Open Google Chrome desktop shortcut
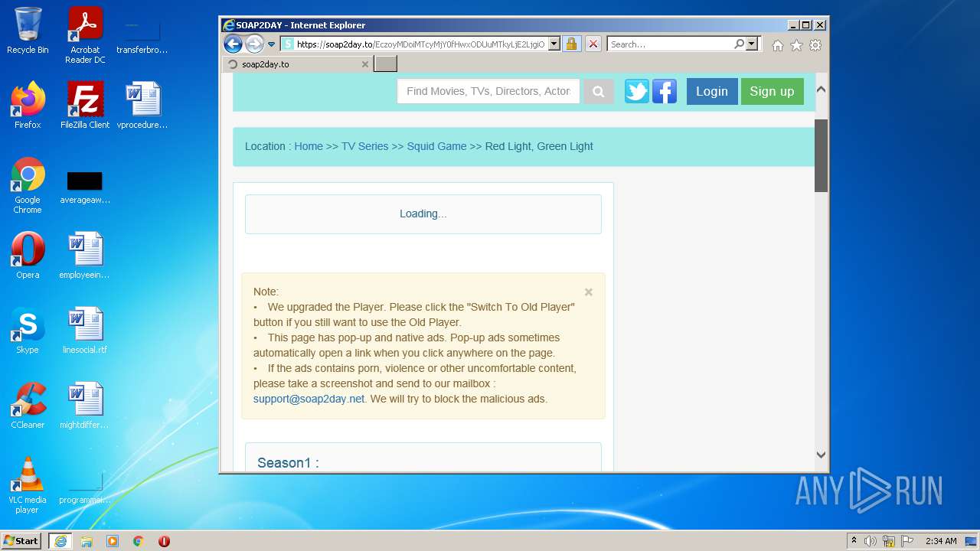This screenshot has width=980, height=551. pyautogui.click(x=28, y=185)
